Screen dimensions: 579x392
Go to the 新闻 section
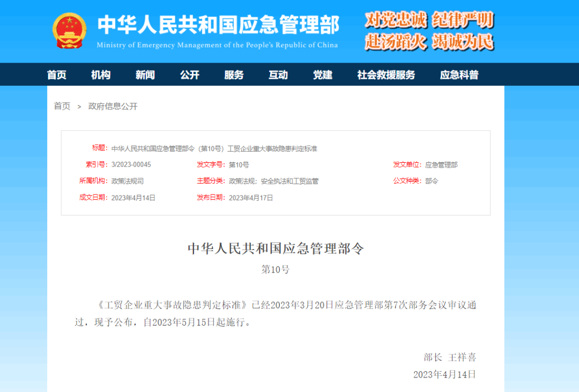[145, 75]
